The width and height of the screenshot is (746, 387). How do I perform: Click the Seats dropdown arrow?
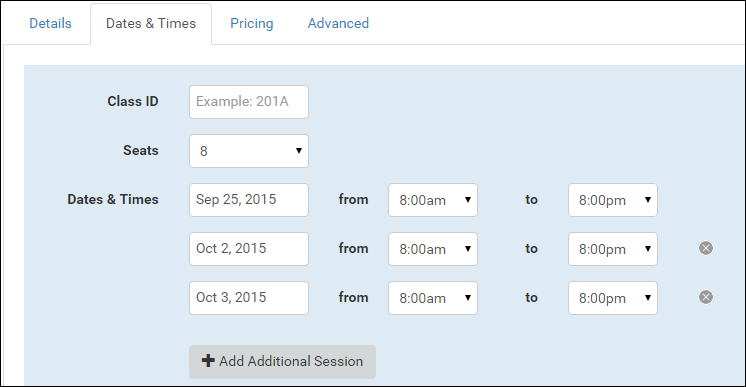point(299,151)
